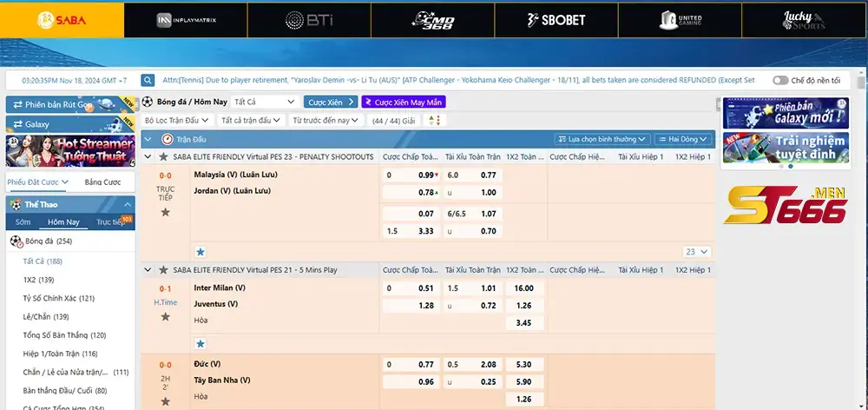Open the Tất Cả dropdown
This screenshot has height=410, width=868.
tap(264, 102)
